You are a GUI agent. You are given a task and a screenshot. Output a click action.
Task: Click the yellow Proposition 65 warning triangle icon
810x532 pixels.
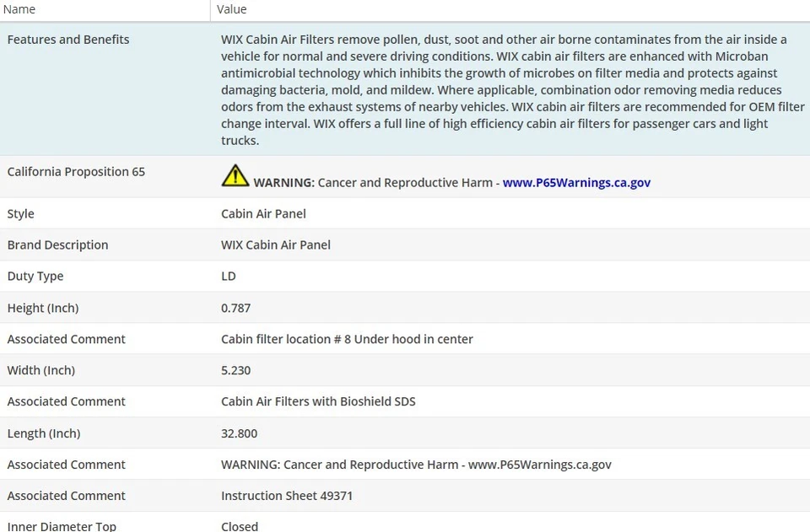tap(235, 175)
